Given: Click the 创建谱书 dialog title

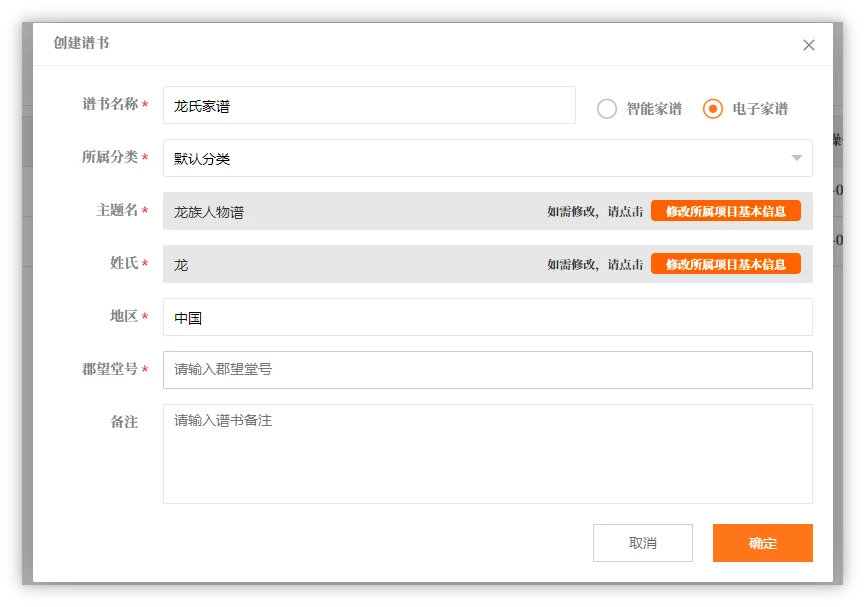Looking at the screenshot, I should 81,43.
